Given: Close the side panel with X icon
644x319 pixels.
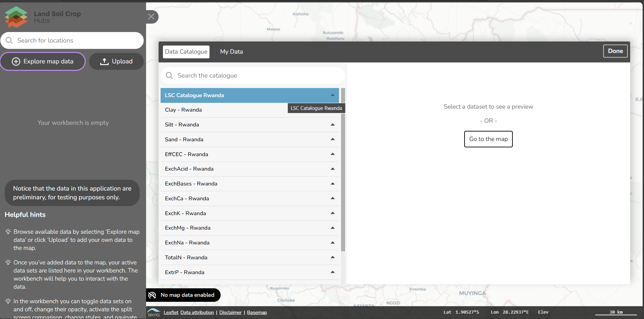Looking at the screenshot, I should (x=151, y=17).
